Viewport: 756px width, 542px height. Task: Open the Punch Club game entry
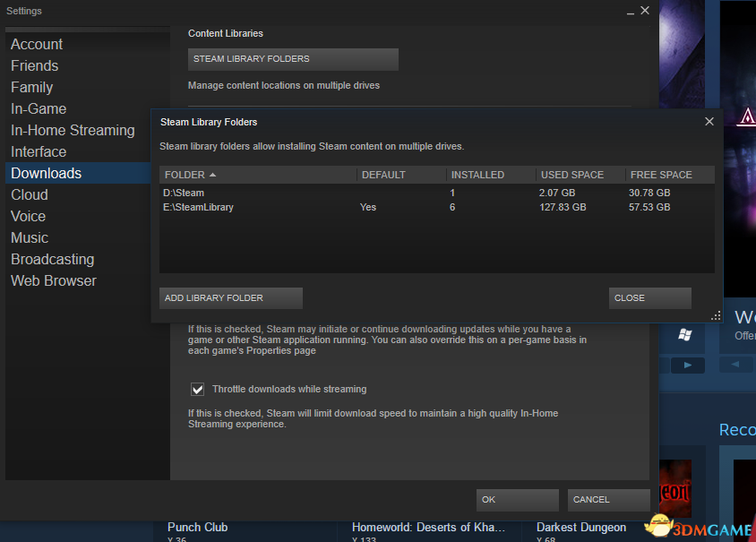(198, 528)
